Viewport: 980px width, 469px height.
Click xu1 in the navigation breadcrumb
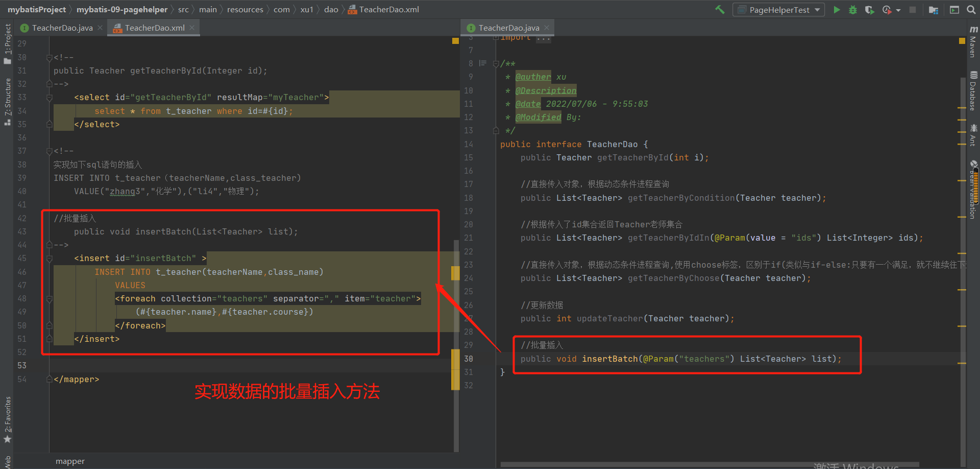[x=307, y=10]
